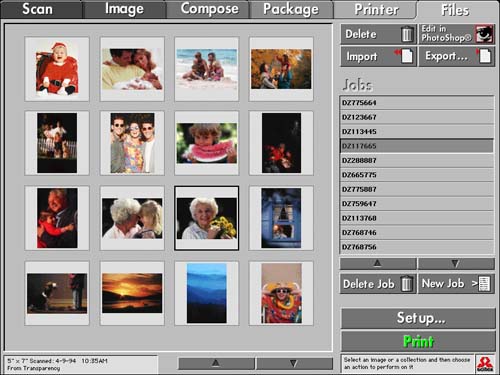
Task: Select family by picket fence thumbnail
Action: point(57,143)
